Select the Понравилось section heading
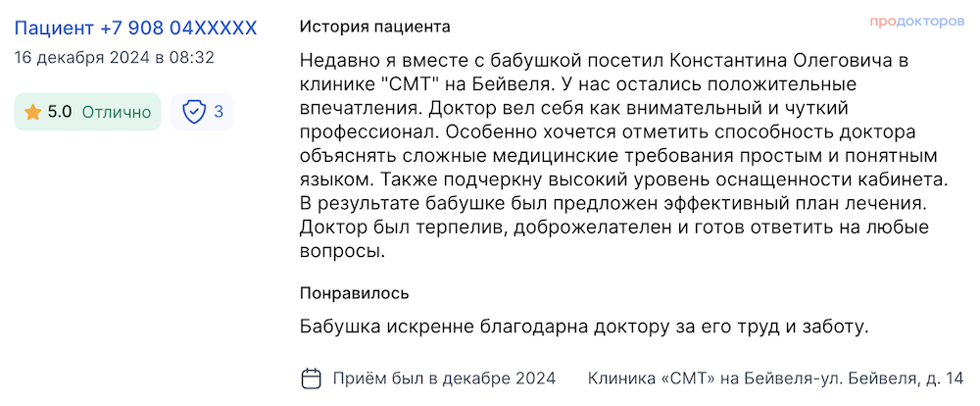Screen dimensions: 980x406 coord(355,293)
